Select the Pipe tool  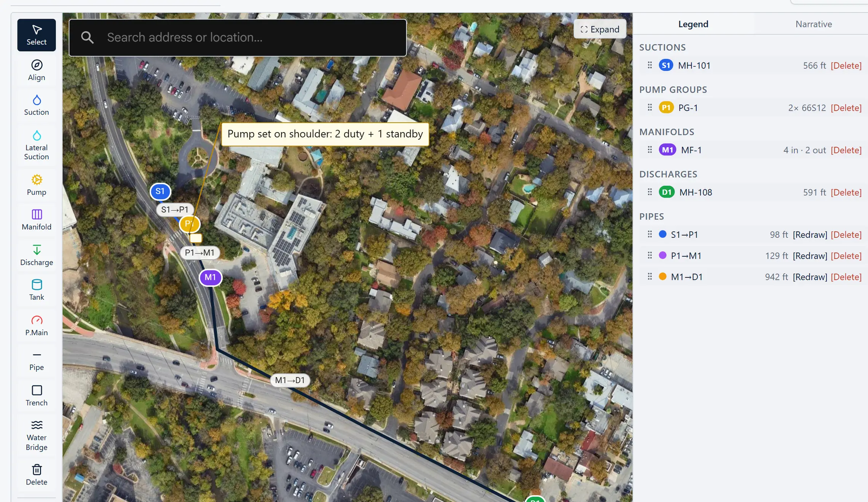coord(37,361)
